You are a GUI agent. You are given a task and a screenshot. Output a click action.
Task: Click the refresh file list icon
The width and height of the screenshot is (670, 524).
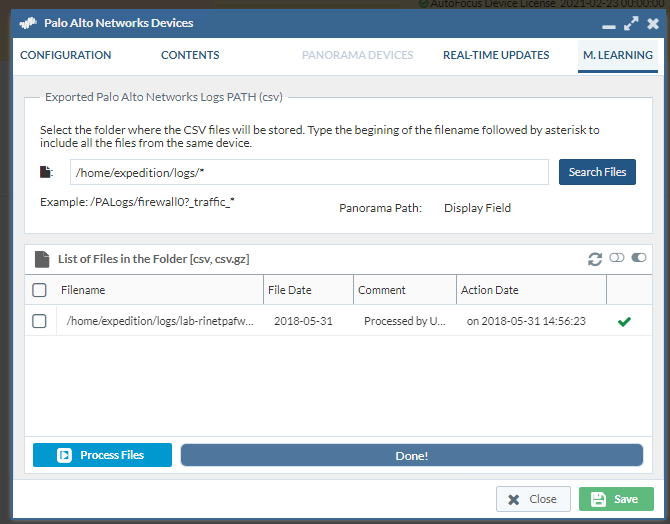(595, 259)
